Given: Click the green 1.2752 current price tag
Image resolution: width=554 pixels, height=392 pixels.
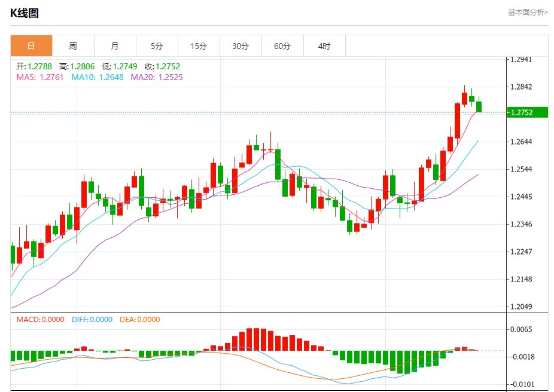Looking at the screenshot, I should pos(528,112).
